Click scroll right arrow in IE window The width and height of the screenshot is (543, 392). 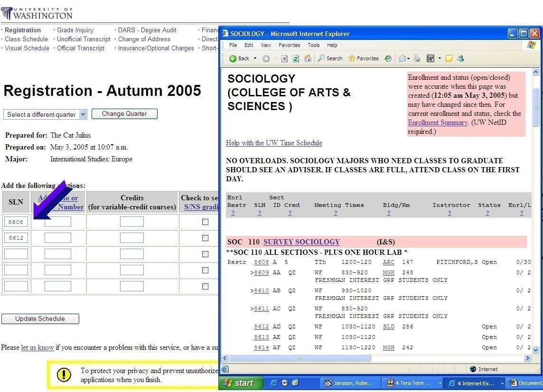point(527,358)
